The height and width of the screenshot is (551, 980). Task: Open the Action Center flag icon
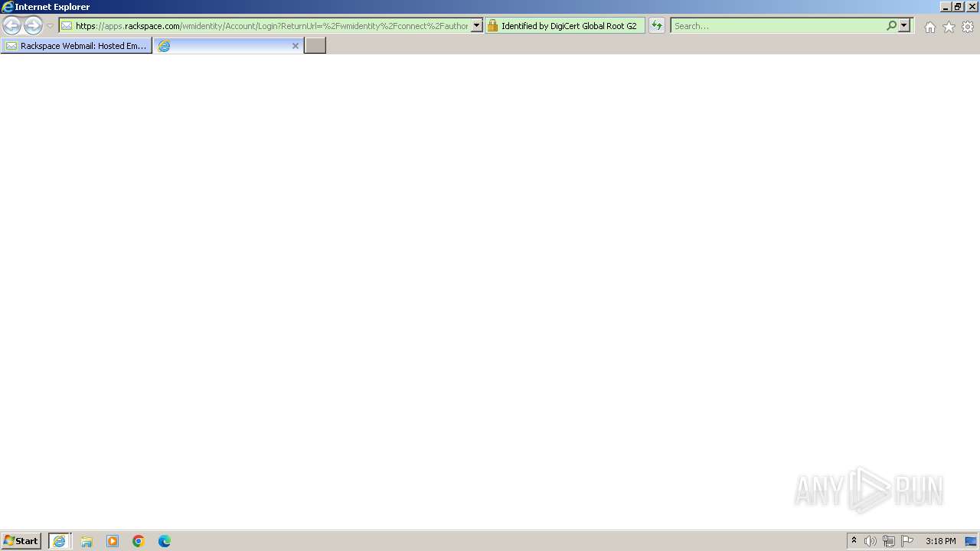click(907, 541)
